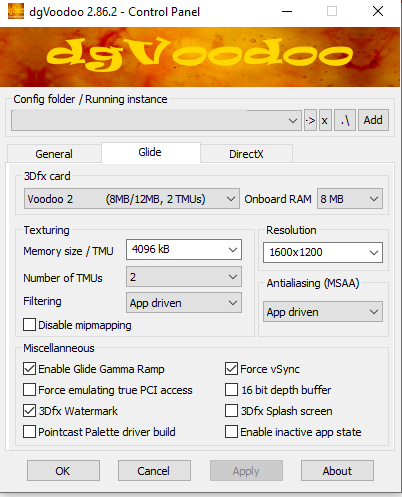Open the Config folder dropdown
This screenshot has height=497, width=402.
[x=156, y=120]
